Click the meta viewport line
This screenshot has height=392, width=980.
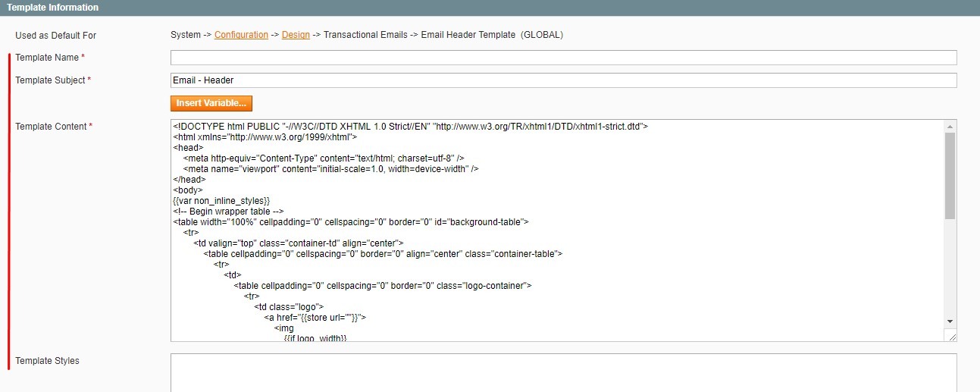330,168
